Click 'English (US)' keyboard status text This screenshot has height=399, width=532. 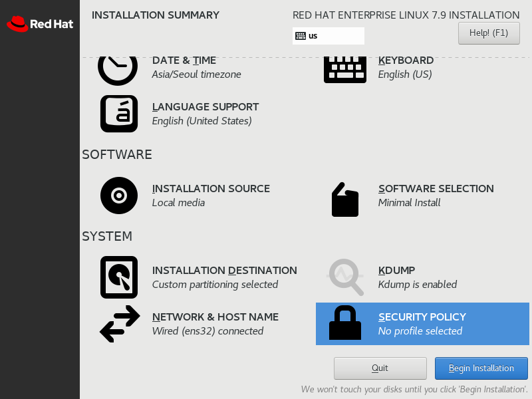point(405,74)
